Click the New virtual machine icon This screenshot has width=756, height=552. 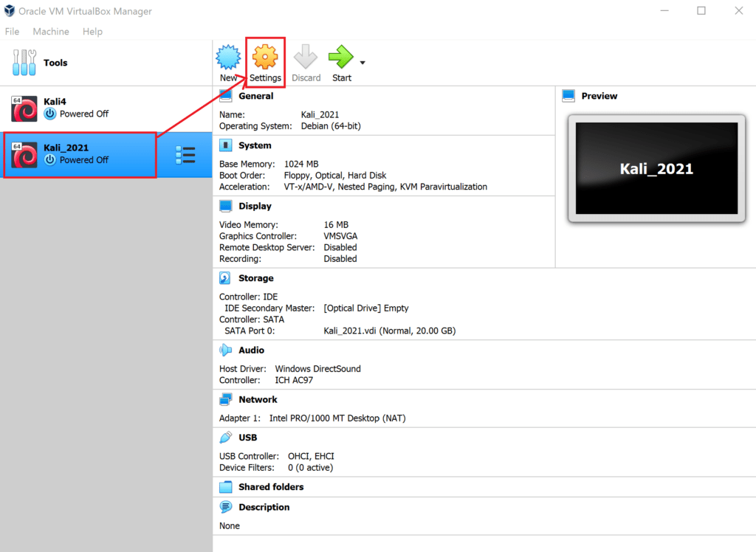pyautogui.click(x=228, y=57)
